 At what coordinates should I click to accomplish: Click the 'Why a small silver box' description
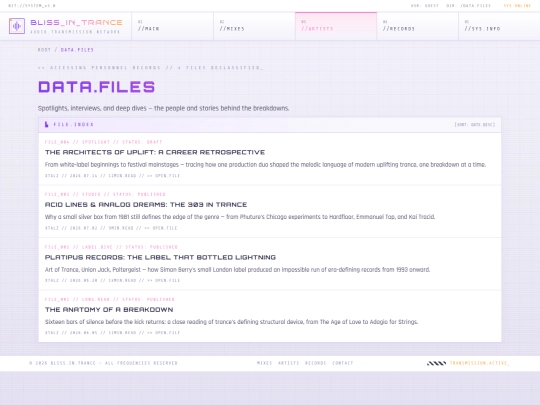240,217
